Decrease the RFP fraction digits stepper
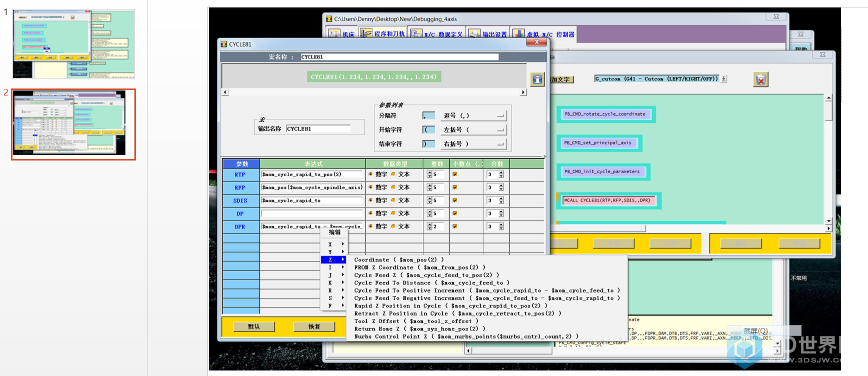868x376 pixels. click(x=501, y=189)
